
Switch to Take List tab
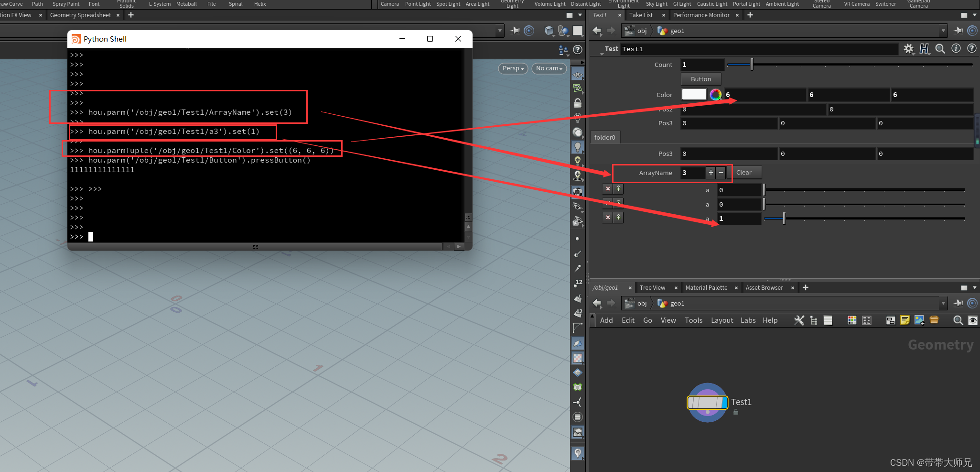point(641,15)
